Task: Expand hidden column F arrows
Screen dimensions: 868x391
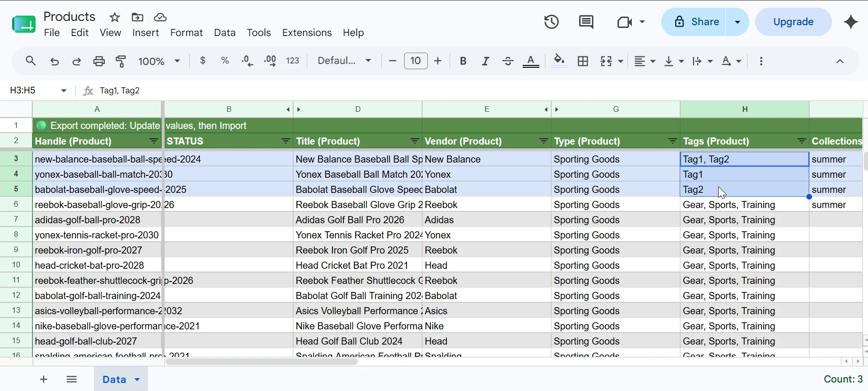Action: tap(551, 109)
